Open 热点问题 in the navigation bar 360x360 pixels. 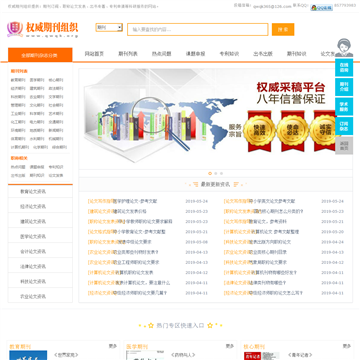pyautogui.click(x=162, y=54)
